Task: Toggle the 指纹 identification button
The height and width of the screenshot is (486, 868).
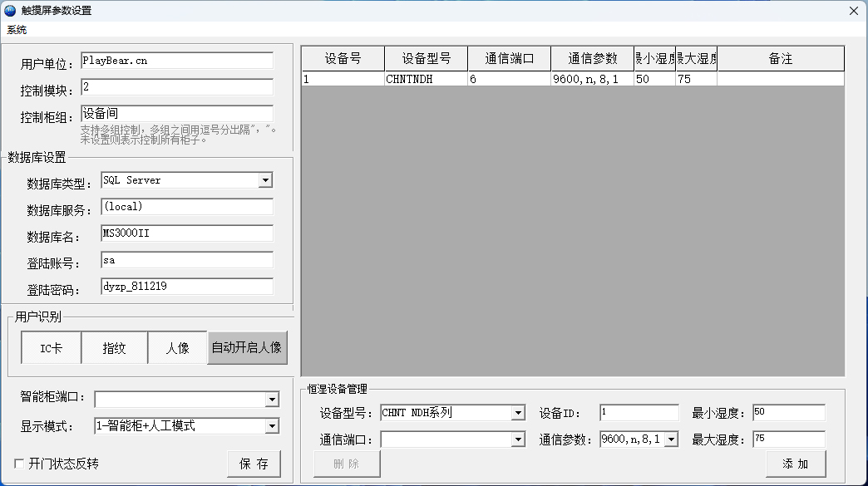Action: tap(114, 348)
